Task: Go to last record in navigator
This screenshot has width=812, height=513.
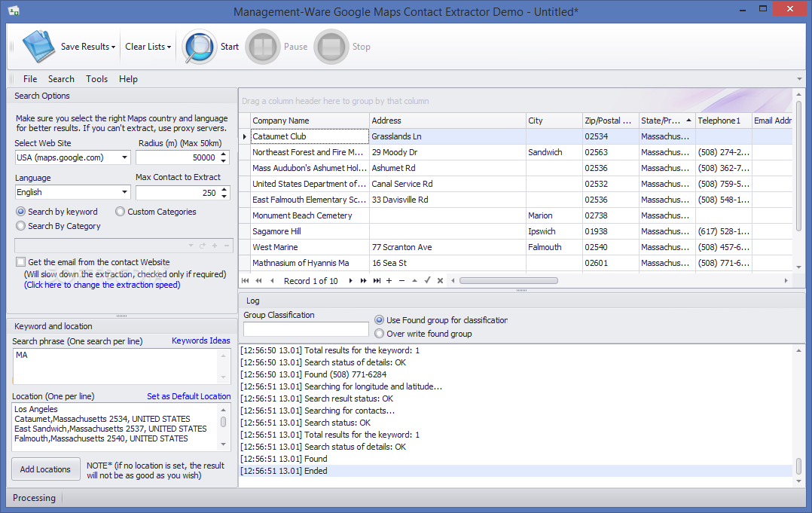Action: (x=377, y=280)
